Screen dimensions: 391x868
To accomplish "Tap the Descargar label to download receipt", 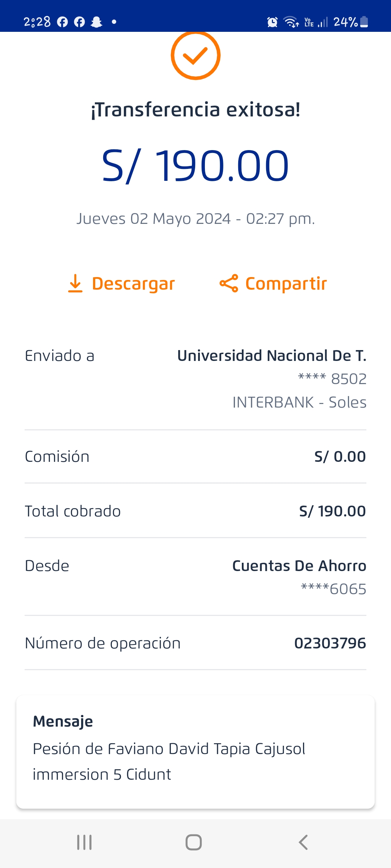I will click(133, 284).
